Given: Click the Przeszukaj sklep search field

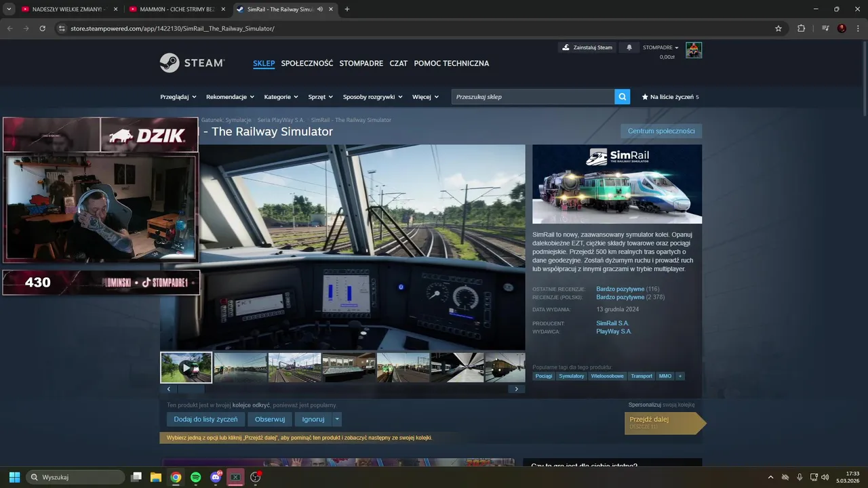Looking at the screenshot, I should [x=533, y=97].
